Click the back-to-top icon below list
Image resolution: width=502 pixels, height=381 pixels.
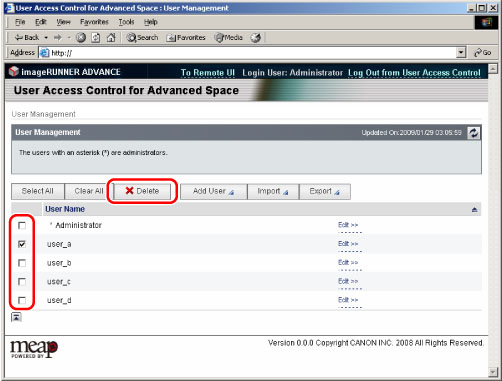[16, 317]
